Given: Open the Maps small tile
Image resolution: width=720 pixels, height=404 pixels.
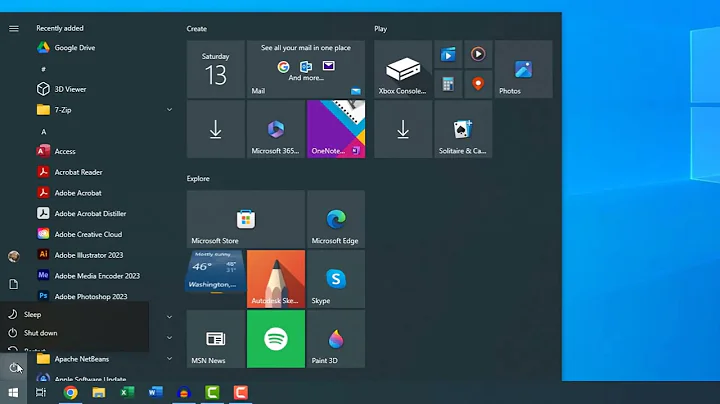Looking at the screenshot, I should [478, 84].
